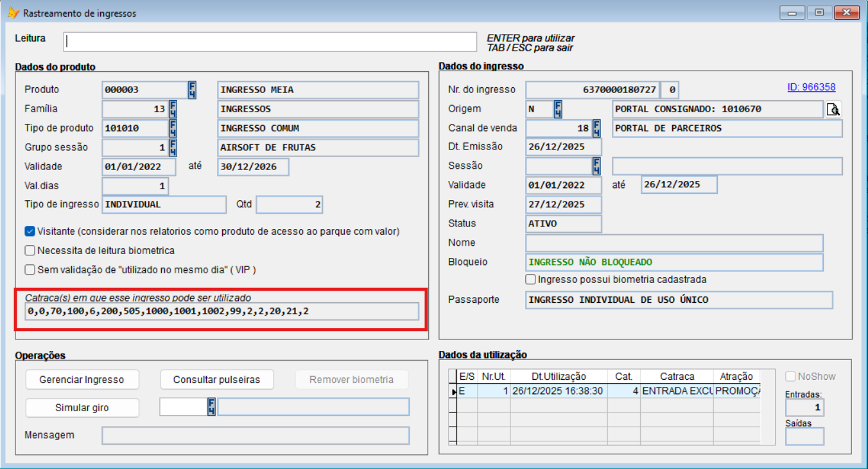Tick Ingresso possui biometria cadastrada checkbox
Screen dimensions: 868x469
click(x=530, y=280)
